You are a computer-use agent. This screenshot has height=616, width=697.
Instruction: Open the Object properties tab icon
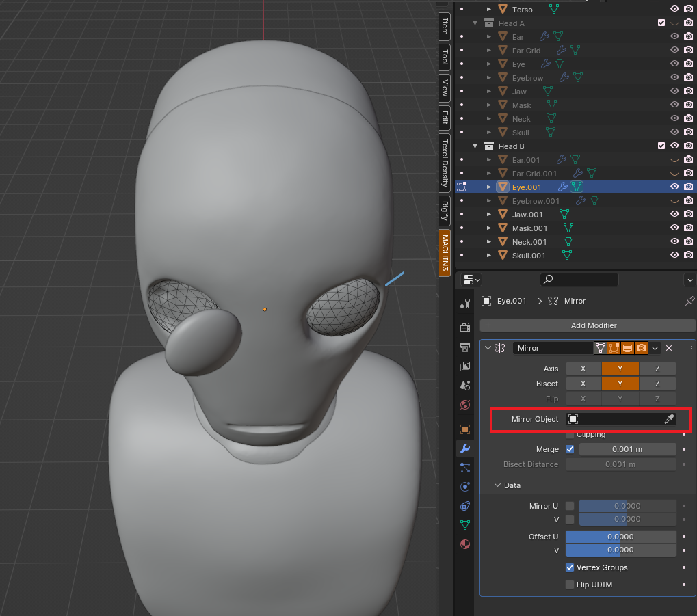[465, 429]
